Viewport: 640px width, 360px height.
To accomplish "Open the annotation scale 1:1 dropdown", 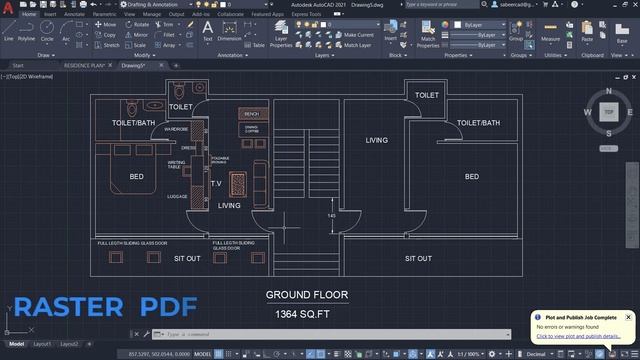I will pos(470,354).
